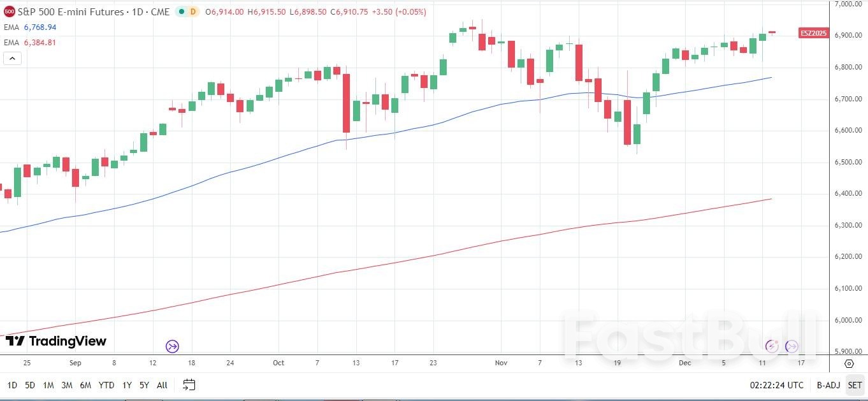Screen dimensions: 868x401
Task: Toggle the B-ADJ back-adjustment option
Action: tap(828, 385)
